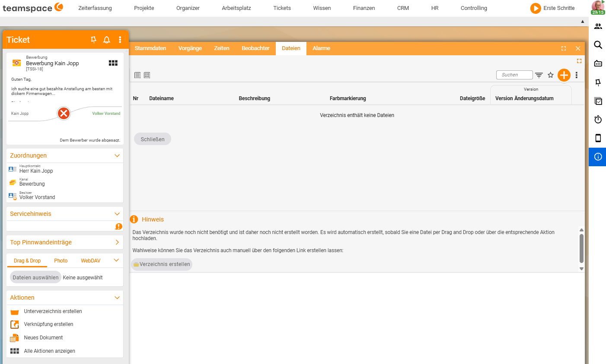Collapse the Servicehinweis section
Viewport: 606px width, 364px height.
coord(117,214)
